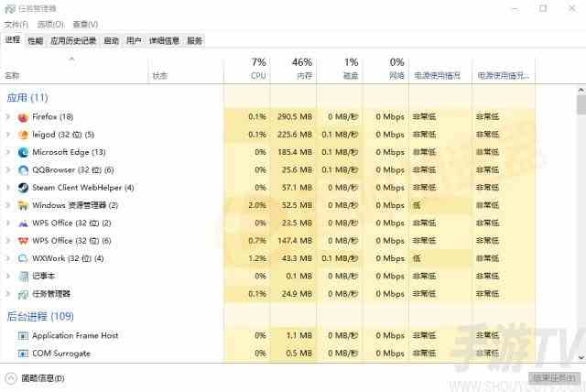The height and width of the screenshot is (392, 586).
Task: Expand the 记事本 process group
Action: tap(7, 277)
